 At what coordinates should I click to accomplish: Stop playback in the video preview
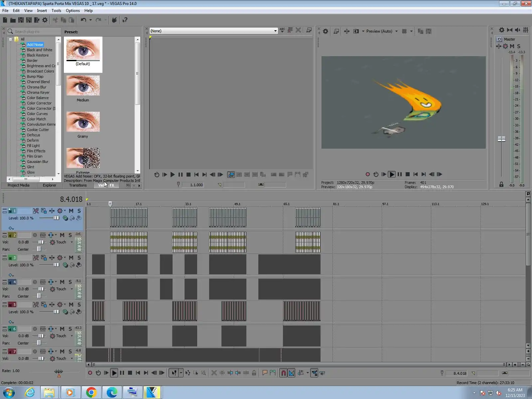click(407, 174)
